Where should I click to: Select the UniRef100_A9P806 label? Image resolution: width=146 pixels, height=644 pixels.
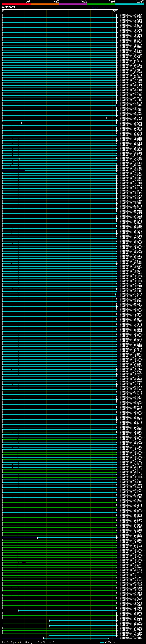point(131,35)
